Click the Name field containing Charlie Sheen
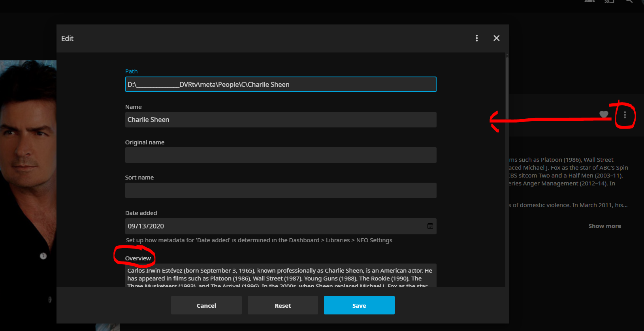 pos(281,120)
